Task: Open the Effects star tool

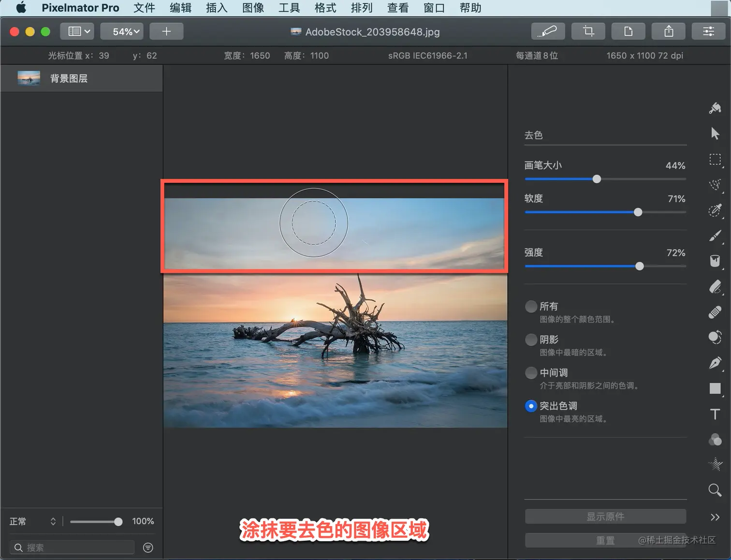Action: tap(715, 465)
